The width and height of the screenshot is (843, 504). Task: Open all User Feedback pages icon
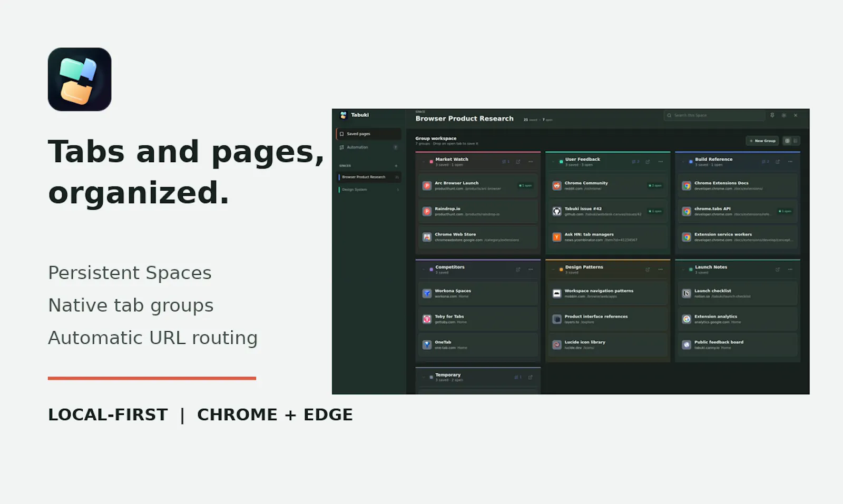point(648,162)
